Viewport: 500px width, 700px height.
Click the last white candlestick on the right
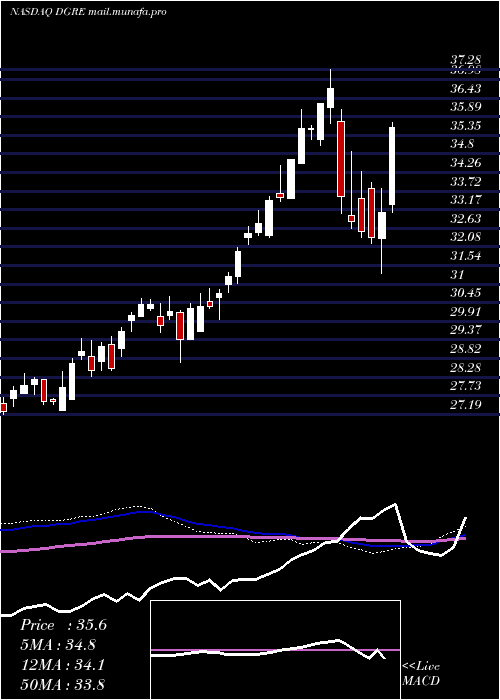coord(392,166)
